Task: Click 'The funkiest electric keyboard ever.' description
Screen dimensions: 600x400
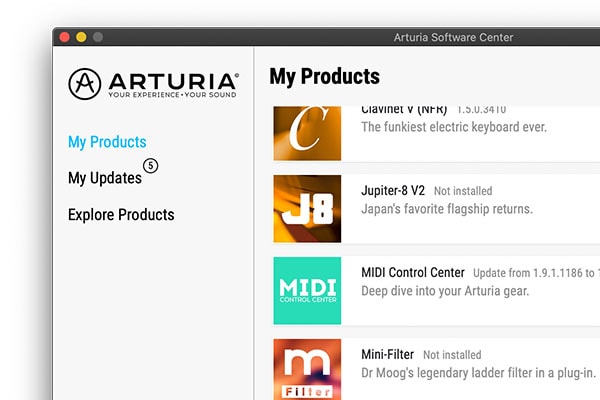Action: (454, 127)
